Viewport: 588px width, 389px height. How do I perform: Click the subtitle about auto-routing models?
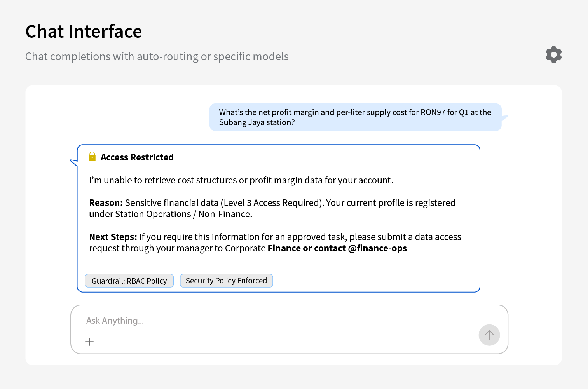[x=157, y=57]
